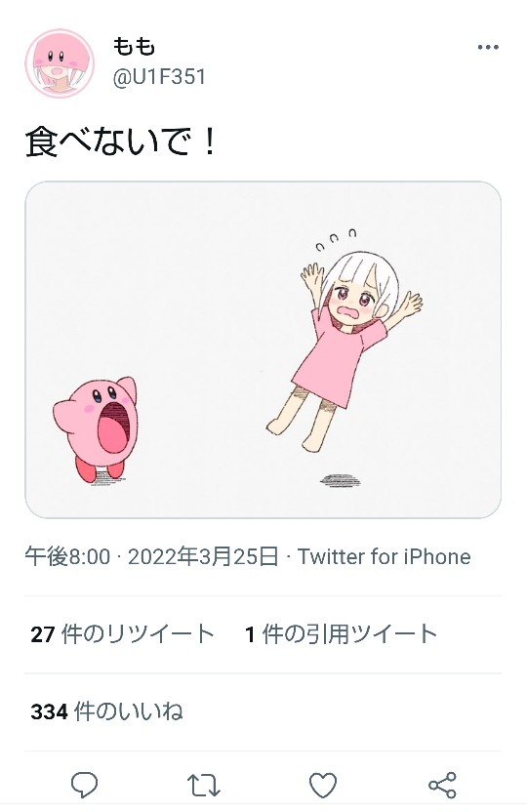View the 27 件のリツイート list

coord(123,634)
